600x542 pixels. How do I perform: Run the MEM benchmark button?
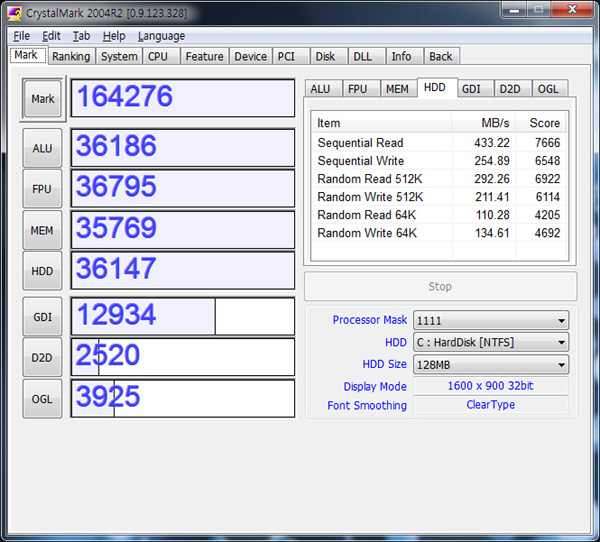[42, 230]
